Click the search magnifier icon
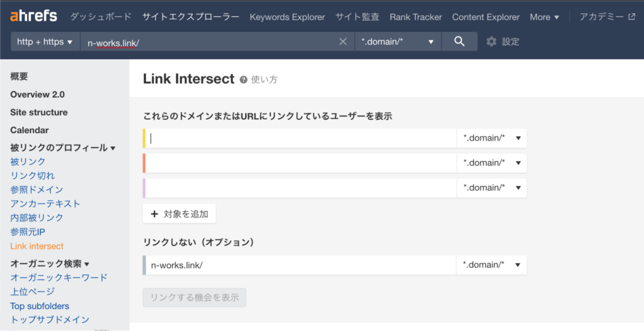The width and height of the screenshot is (644, 331). click(459, 41)
